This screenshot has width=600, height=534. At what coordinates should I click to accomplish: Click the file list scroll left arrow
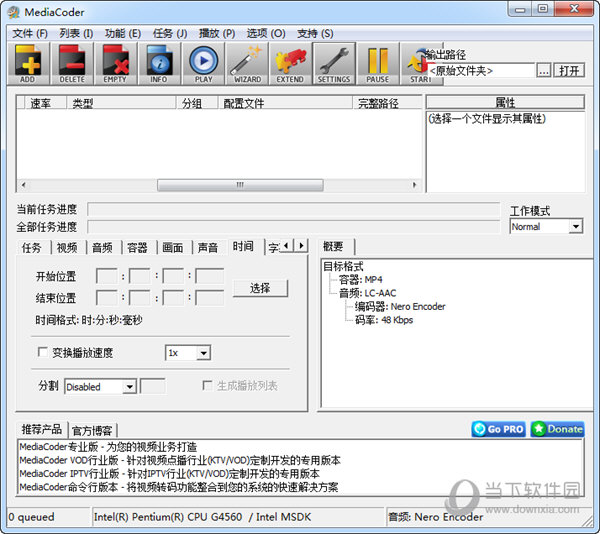pos(23,185)
